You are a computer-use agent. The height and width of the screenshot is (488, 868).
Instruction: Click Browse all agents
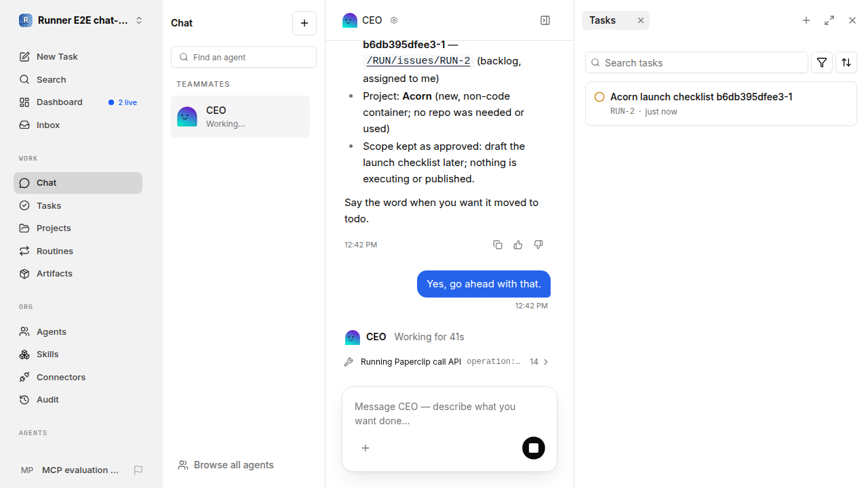coord(226,465)
